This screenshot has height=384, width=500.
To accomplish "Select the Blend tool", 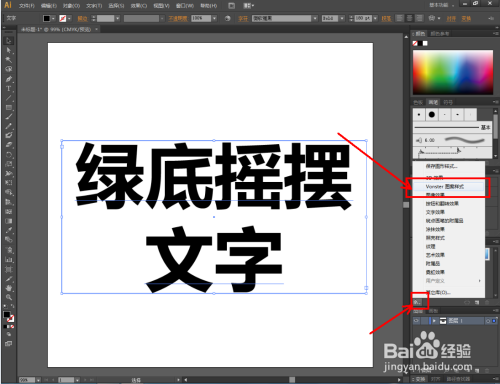I will (9, 239).
